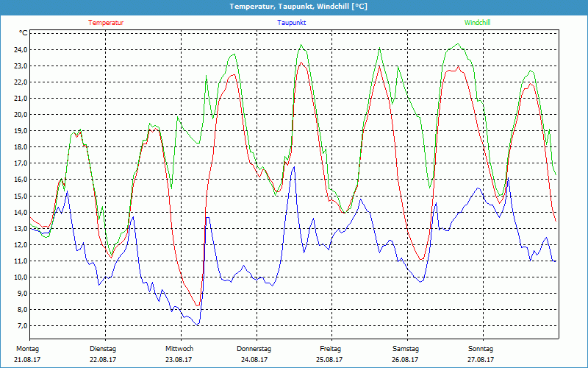The image size is (588, 368).
Task: Click the 24,0 y-axis value
Action: pyautogui.click(x=21, y=49)
